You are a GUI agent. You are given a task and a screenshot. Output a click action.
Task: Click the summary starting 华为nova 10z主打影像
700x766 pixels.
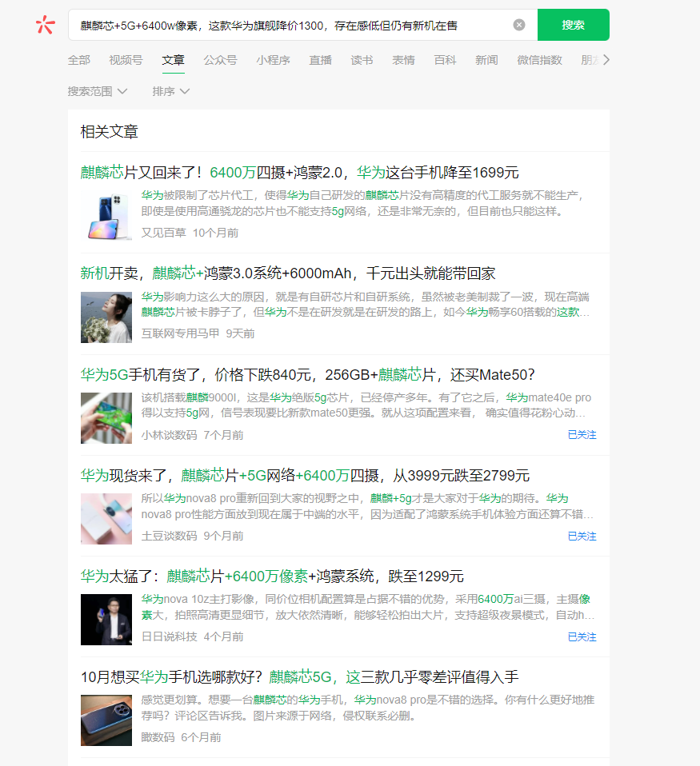point(367,607)
